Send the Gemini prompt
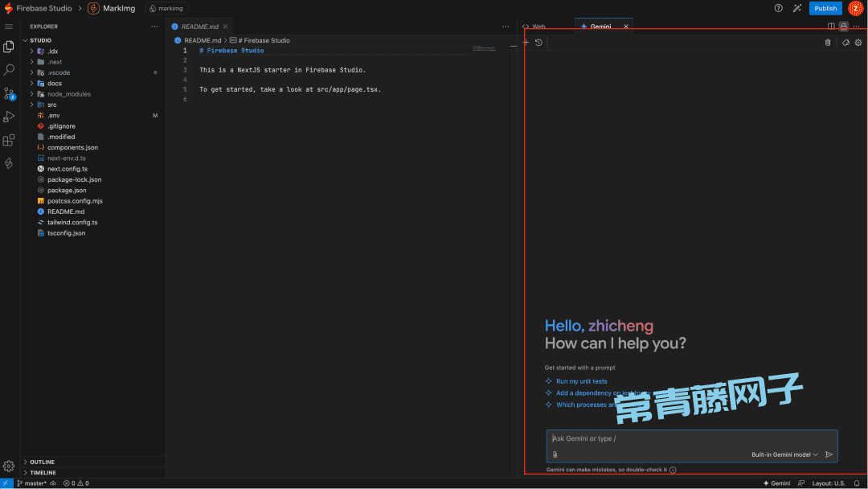 829,454
